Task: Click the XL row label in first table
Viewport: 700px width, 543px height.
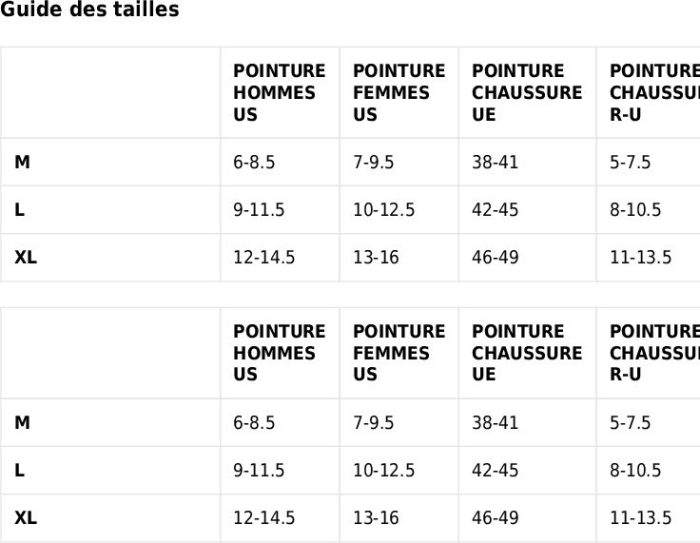Action: 26,257
